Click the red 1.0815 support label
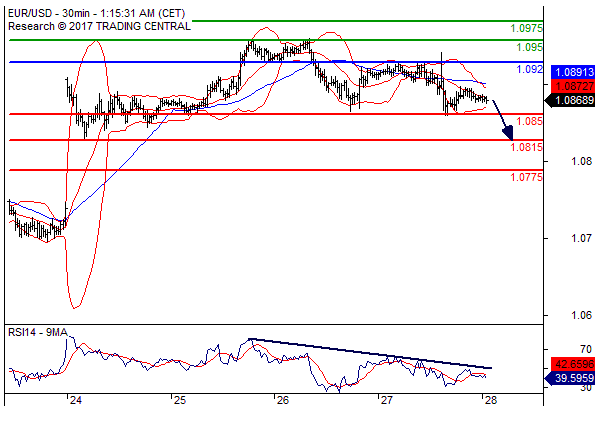This screenshot has height=428, width=613. [x=527, y=147]
